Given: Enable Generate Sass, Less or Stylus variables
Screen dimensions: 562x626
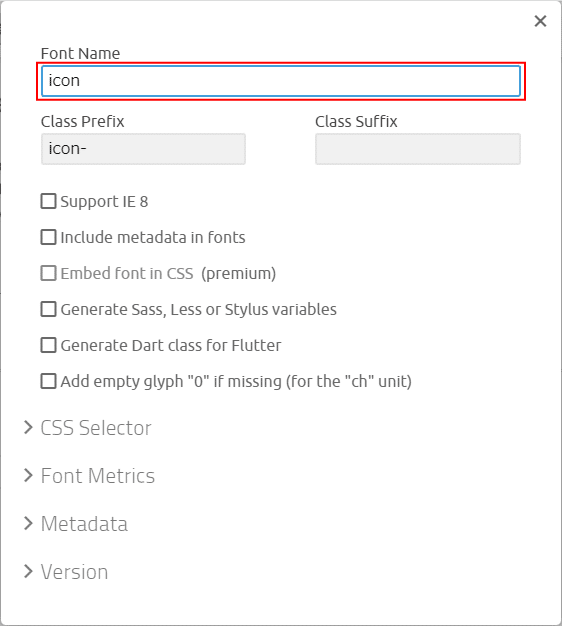Looking at the screenshot, I should pyautogui.click(x=48, y=309).
